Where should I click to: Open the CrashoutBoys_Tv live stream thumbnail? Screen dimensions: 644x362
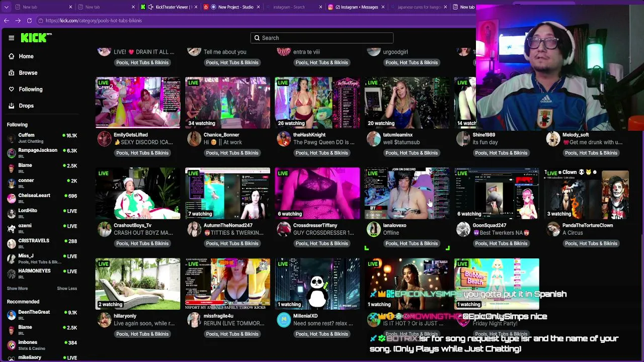click(138, 193)
